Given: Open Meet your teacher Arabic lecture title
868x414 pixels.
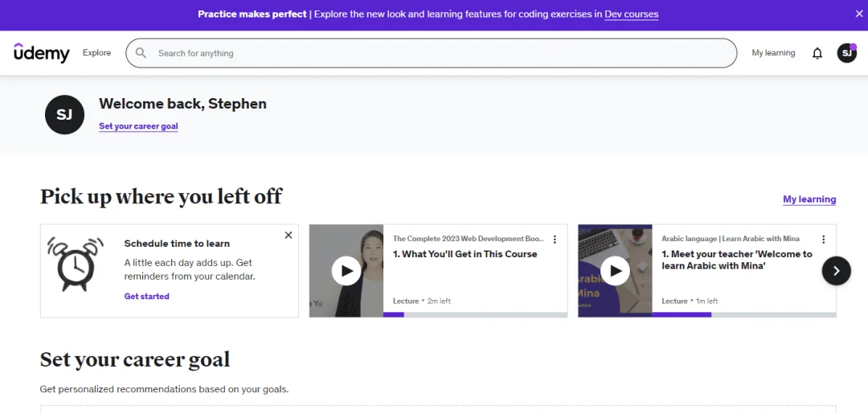Looking at the screenshot, I should [737, 260].
